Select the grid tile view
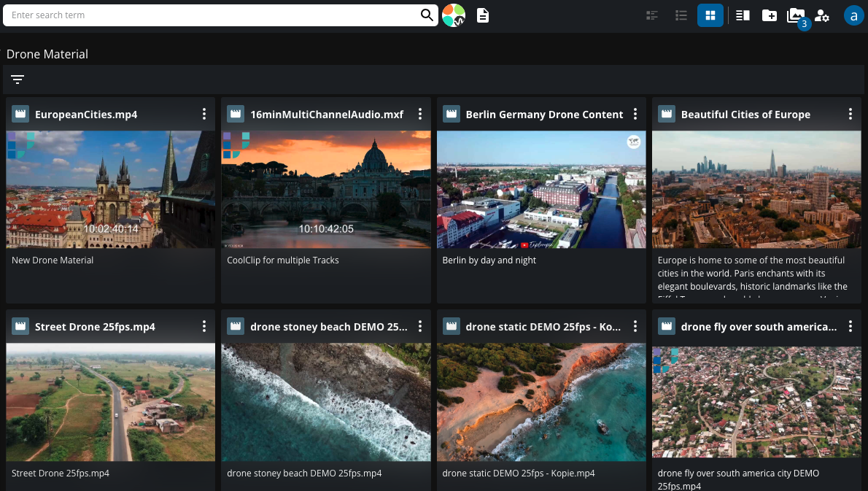 pos(710,15)
